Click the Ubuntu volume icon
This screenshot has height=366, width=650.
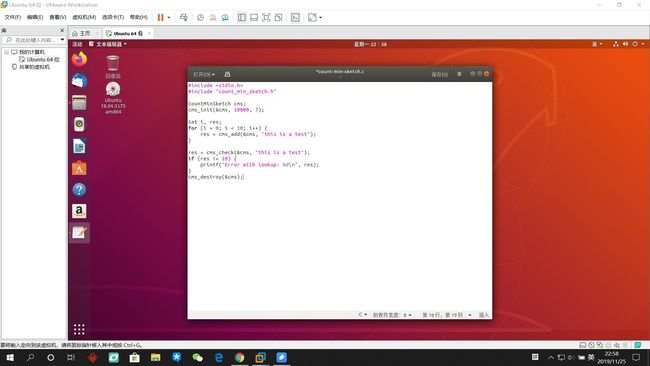tap(625, 44)
